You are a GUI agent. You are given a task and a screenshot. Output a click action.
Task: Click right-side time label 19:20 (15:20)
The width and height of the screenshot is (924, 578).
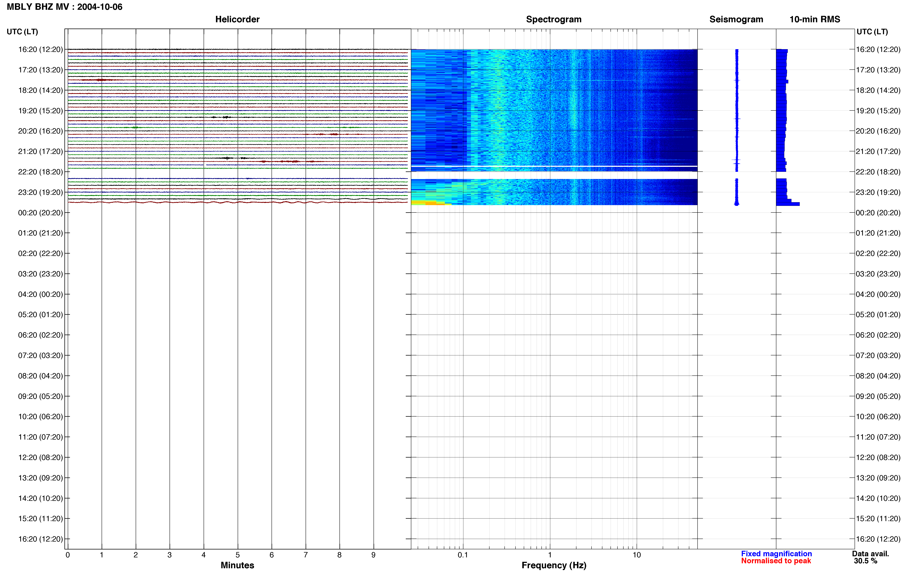point(878,110)
